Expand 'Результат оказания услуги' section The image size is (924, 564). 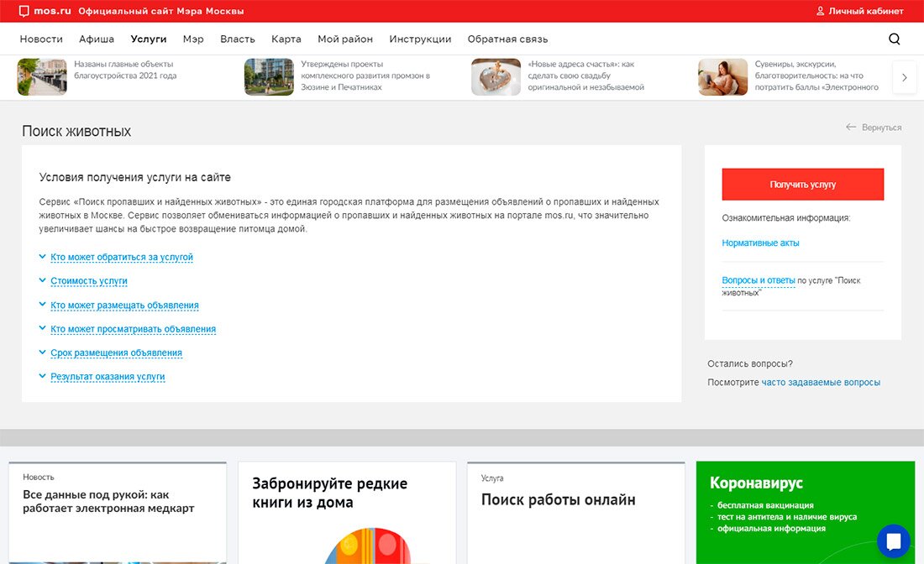tap(108, 377)
